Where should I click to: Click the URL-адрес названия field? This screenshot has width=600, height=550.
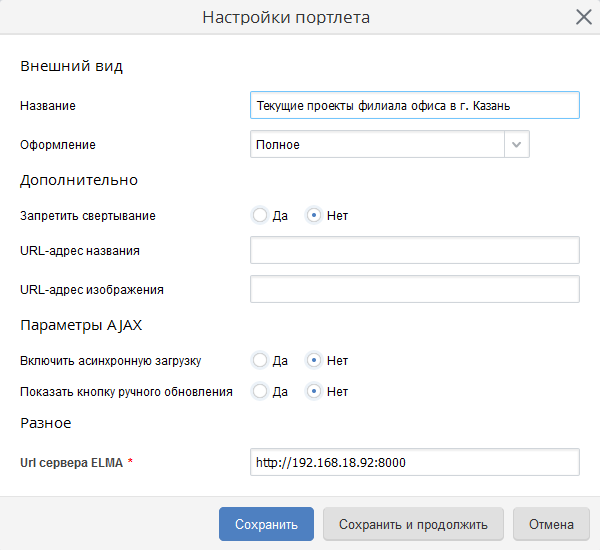pyautogui.click(x=414, y=250)
